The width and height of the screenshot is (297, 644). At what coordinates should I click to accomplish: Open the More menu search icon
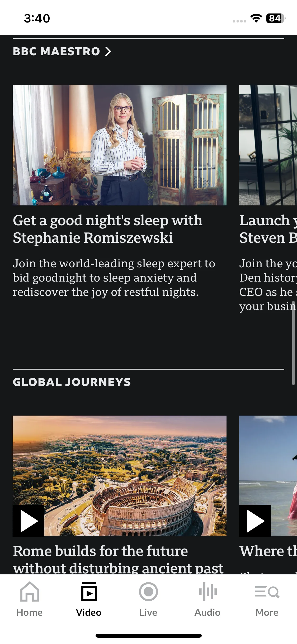click(x=267, y=592)
